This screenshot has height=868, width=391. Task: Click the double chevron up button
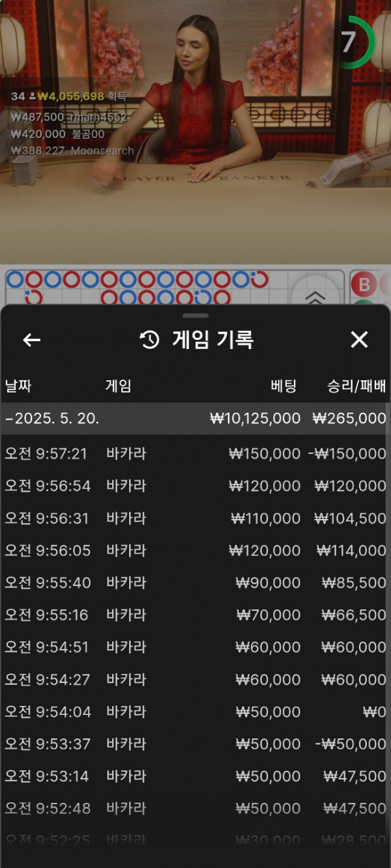[315, 296]
